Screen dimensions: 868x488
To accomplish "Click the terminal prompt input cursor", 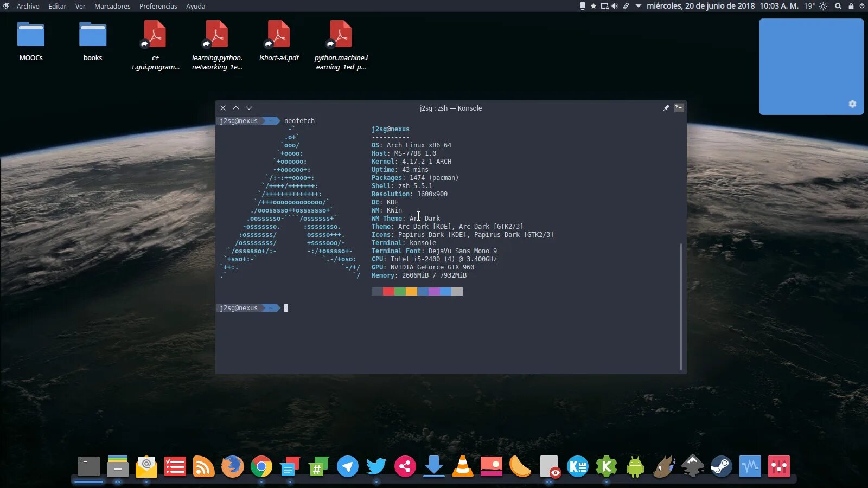I will 286,308.
